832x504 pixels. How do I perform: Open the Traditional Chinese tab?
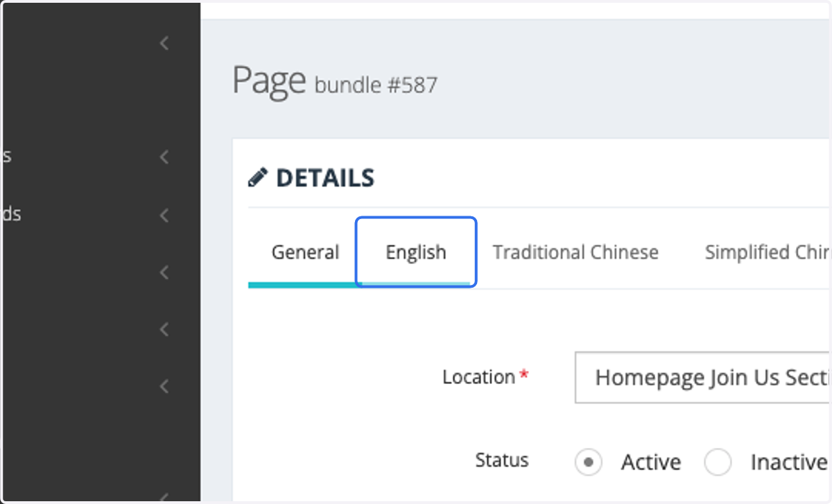(x=575, y=252)
